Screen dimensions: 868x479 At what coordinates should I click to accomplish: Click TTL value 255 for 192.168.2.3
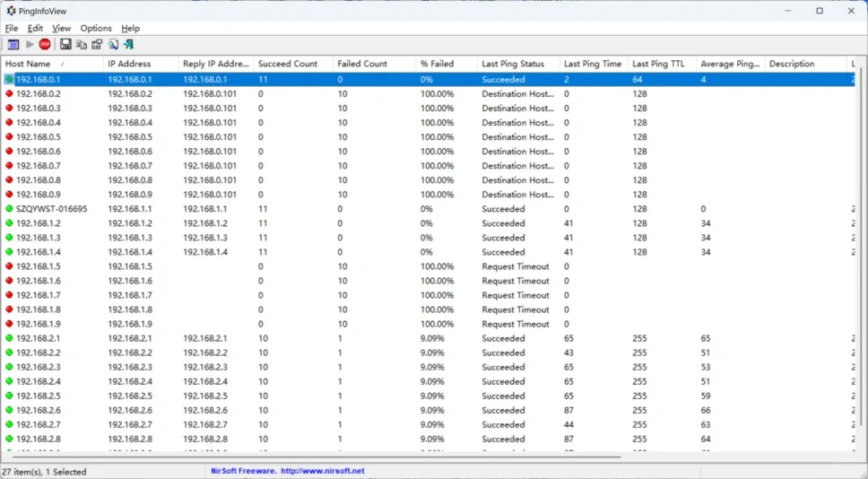tap(640, 367)
